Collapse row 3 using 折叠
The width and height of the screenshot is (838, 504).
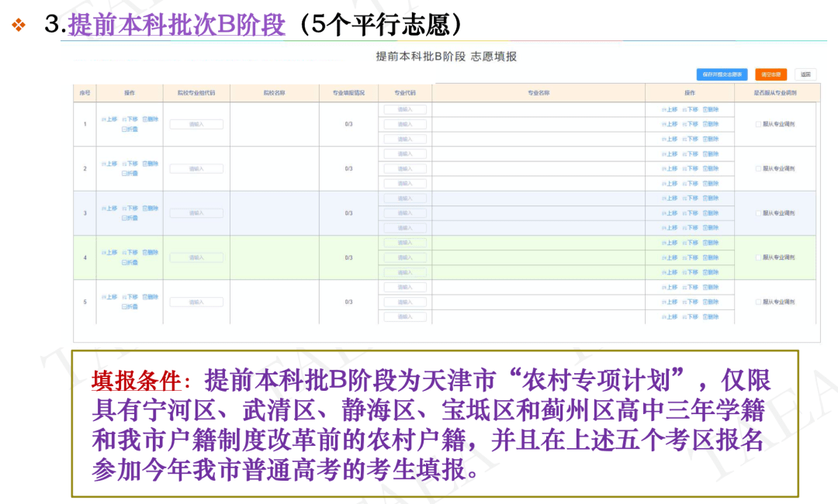pyautogui.click(x=130, y=218)
